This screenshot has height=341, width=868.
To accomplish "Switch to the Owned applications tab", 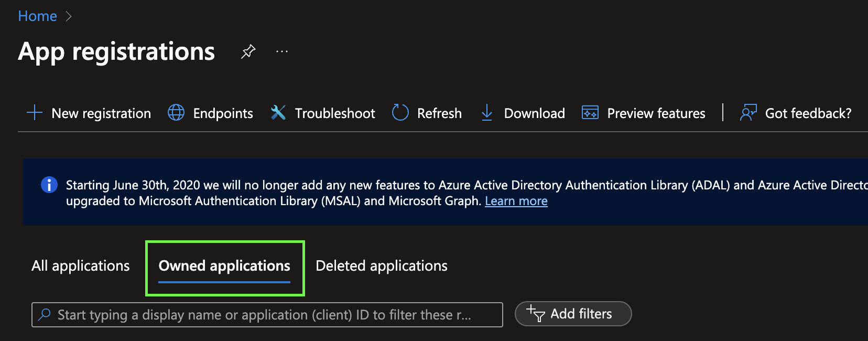I will click(x=224, y=267).
